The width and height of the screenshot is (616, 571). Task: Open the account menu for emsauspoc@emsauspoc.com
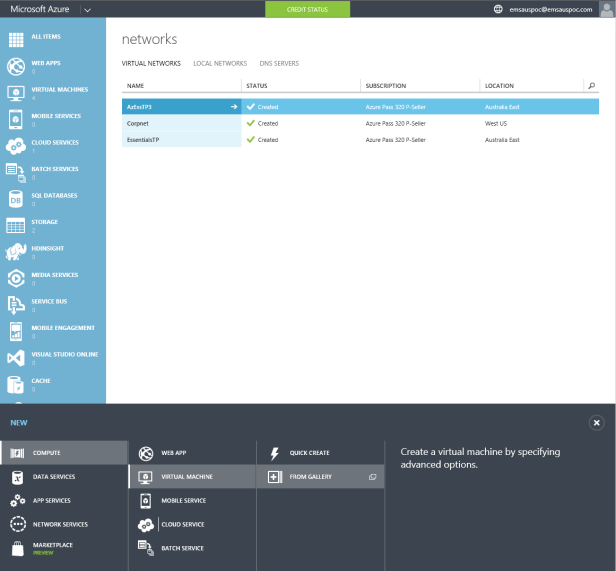(556, 9)
